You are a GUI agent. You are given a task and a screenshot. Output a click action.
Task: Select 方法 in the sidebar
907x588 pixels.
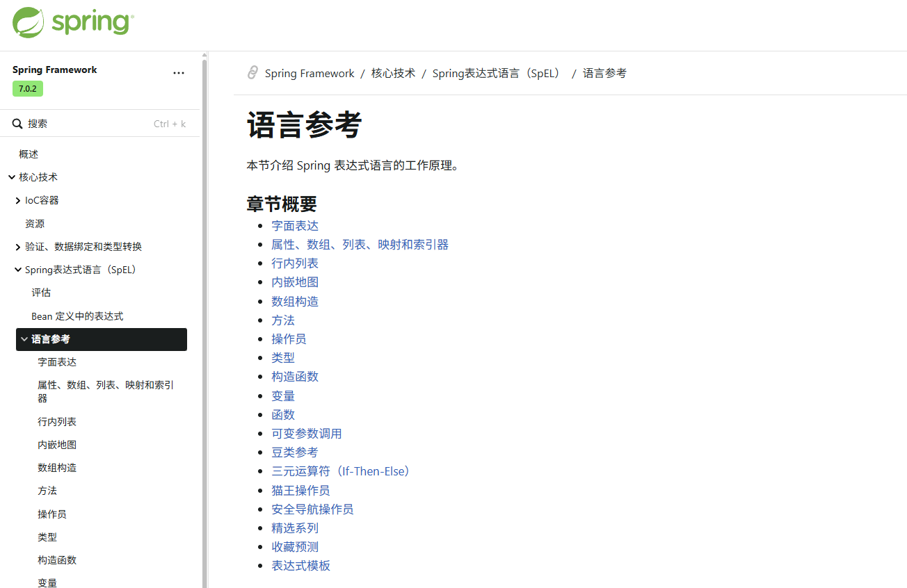coord(47,491)
